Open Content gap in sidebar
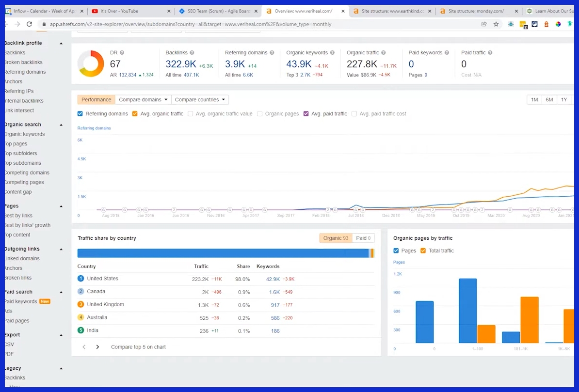Viewport: 579px width, 392px height. pyautogui.click(x=18, y=192)
